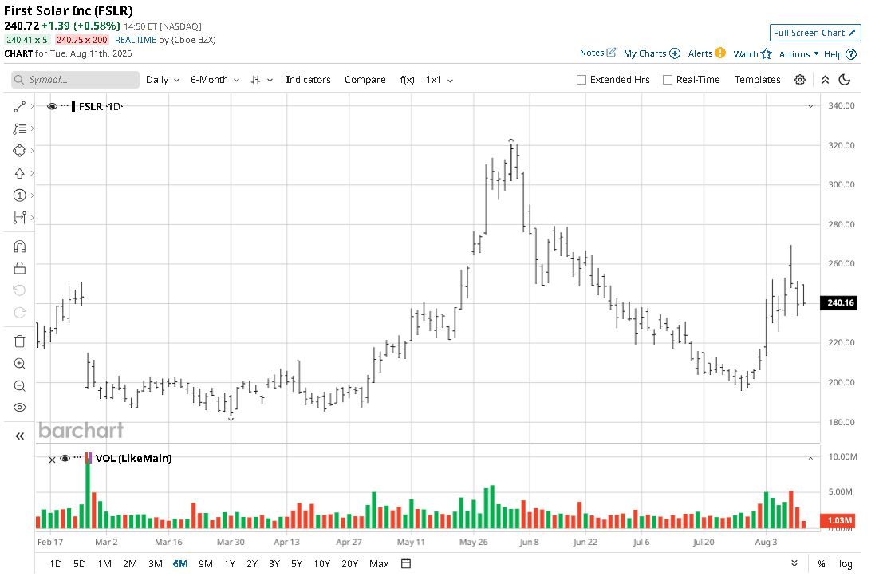Undo the last drawing action
The image size is (883, 588).
coord(20,290)
